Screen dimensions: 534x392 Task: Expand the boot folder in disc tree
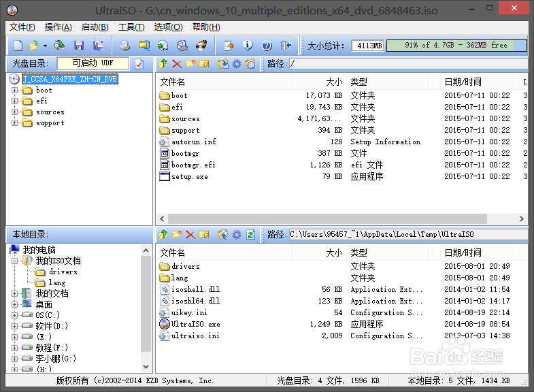click(14, 91)
